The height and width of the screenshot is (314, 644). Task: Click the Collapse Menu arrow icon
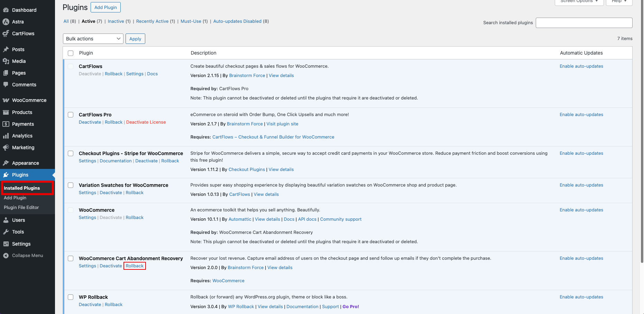click(6, 256)
